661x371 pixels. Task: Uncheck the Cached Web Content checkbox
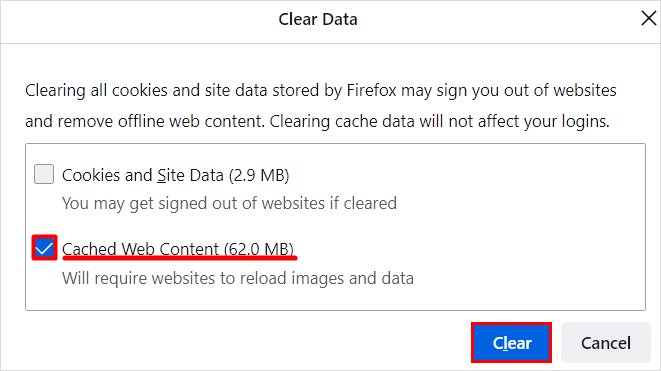(44, 248)
